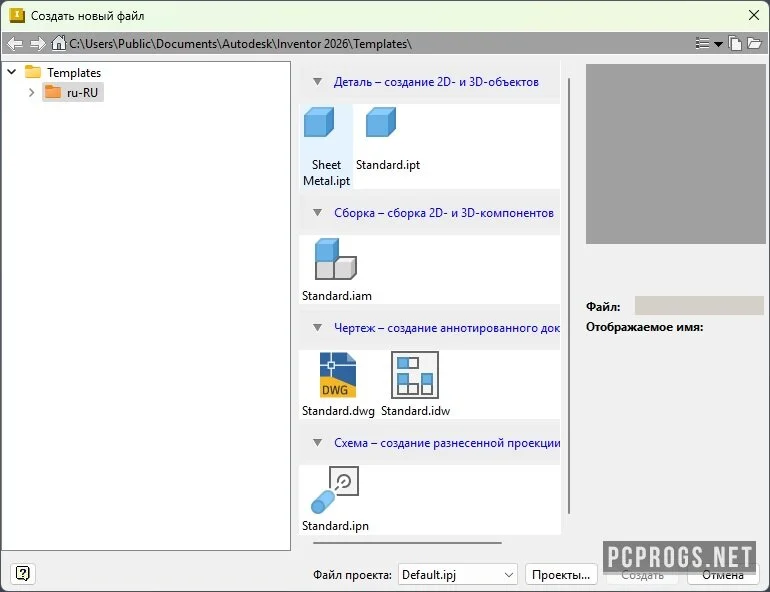Screen dimensions: 770x592
Task: Select the ru-RU folder in tree
Action: [73, 92]
